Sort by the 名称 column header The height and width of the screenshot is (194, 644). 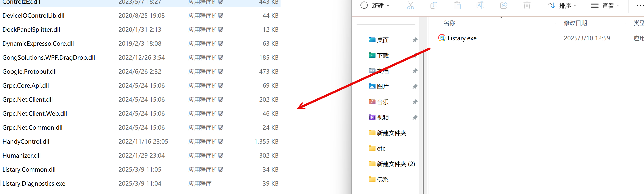449,23
